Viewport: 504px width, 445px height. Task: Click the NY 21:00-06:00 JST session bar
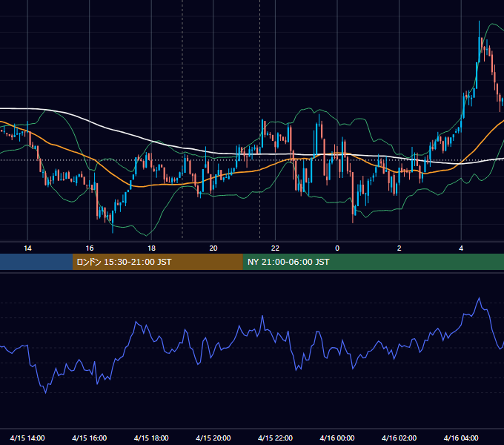click(373, 262)
